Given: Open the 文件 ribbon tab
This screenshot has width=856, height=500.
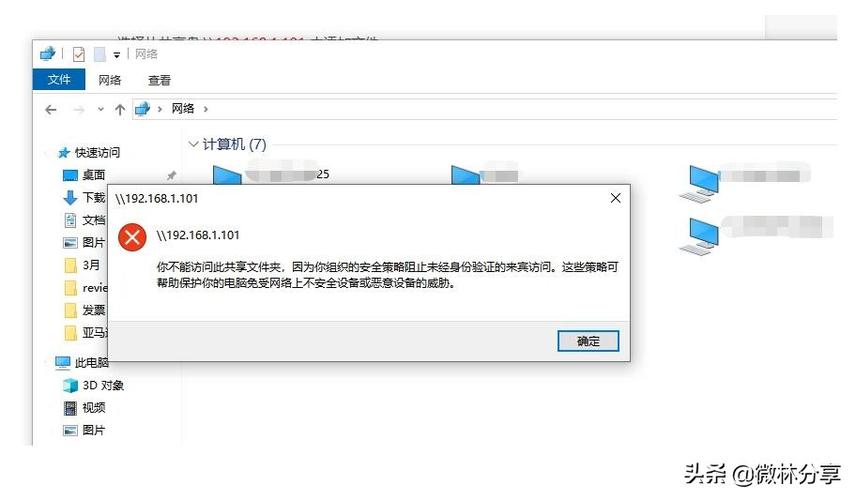Looking at the screenshot, I should pos(59,80).
